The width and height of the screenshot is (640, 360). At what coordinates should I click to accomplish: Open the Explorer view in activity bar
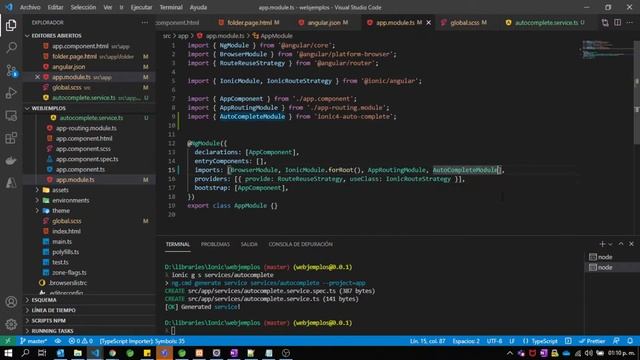tap(11, 25)
